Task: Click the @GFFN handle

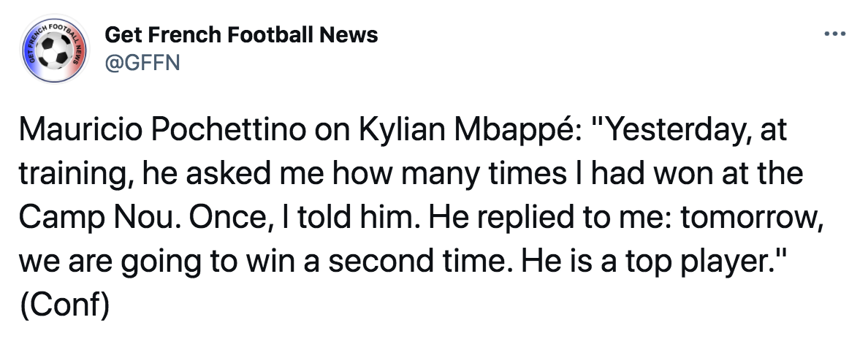Action: coord(142,62)
